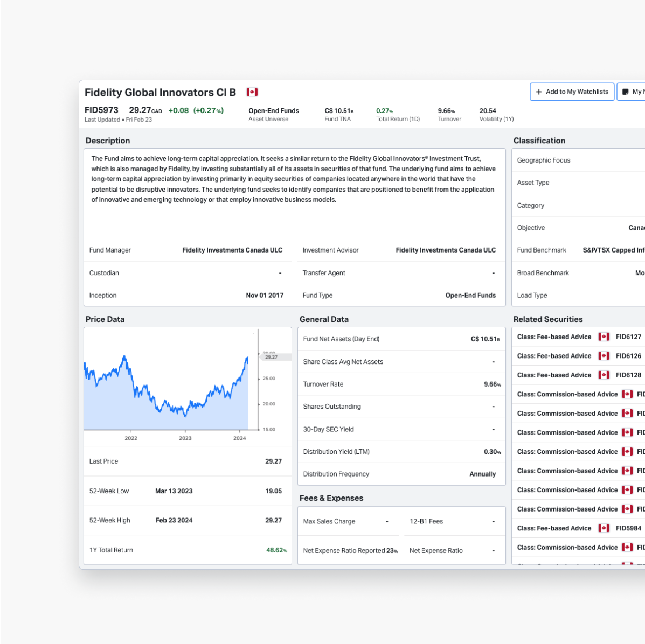
Task: Click the flag icon next to FID6126
Action: 604,356
